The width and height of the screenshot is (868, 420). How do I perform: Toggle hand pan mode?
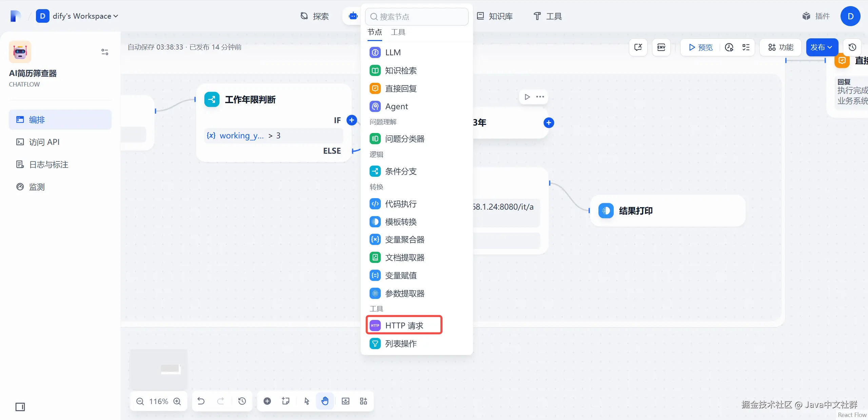[x=325, y=401]
